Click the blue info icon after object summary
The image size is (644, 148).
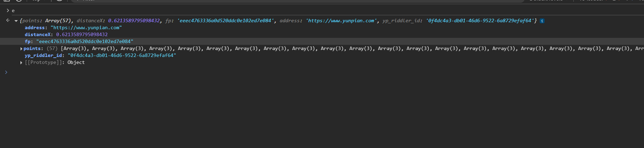tap(542, 21)
